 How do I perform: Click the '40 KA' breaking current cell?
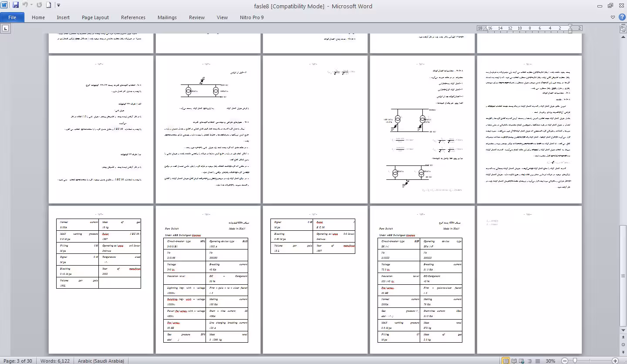click(228, 267)
